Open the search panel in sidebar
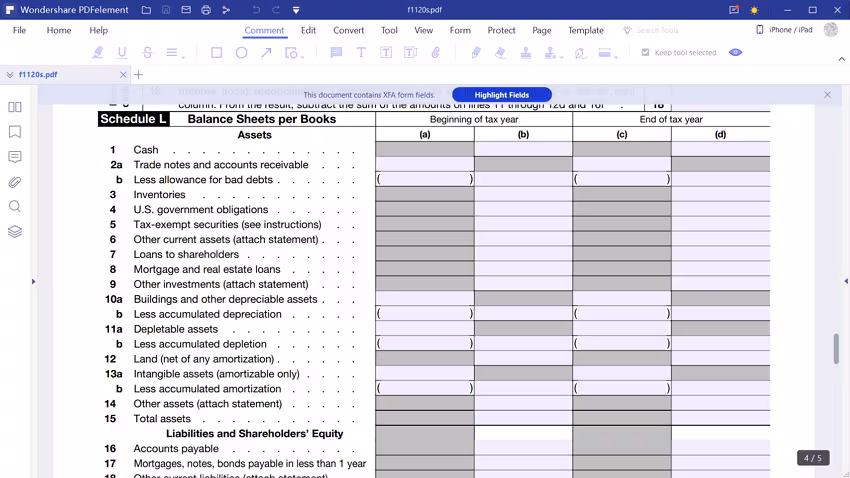Viewport: 850px width, 478px height. (x=15, y=206)
